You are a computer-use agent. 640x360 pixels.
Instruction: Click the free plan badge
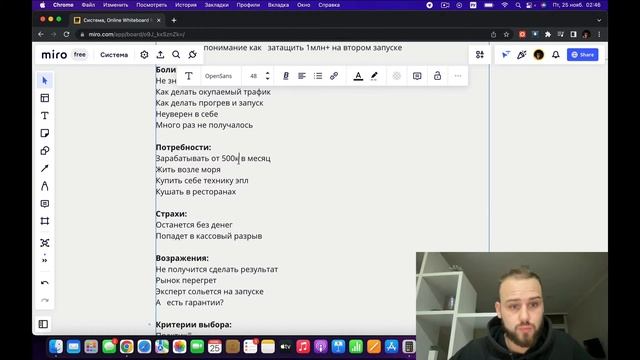click(80, 55)
